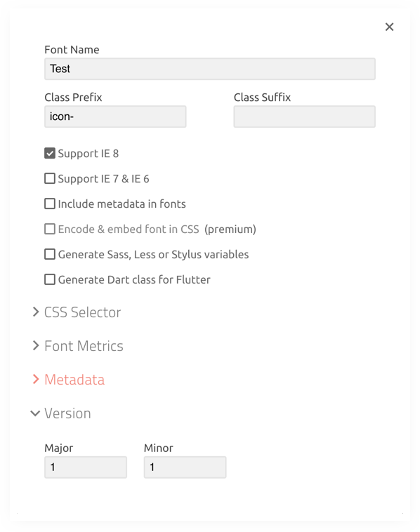Expand the Metadata section heading

click(x=74, y=379)
